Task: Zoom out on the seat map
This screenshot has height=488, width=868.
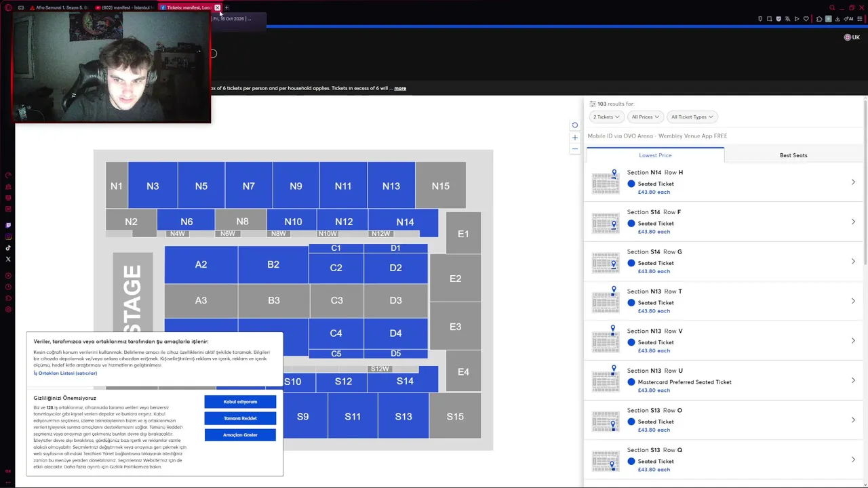Action: 575,148
